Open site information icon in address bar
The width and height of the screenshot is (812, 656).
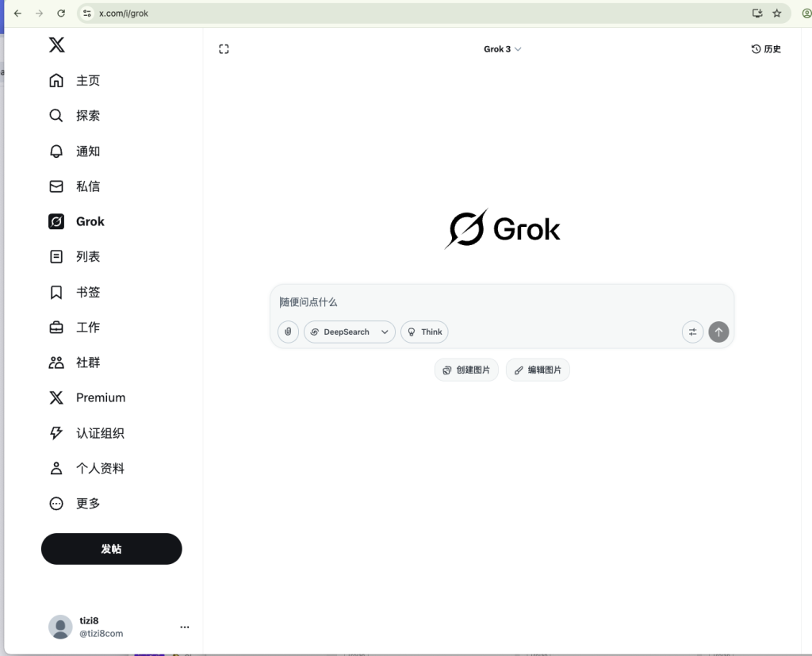pyautogui.click(x=87, y=13)
